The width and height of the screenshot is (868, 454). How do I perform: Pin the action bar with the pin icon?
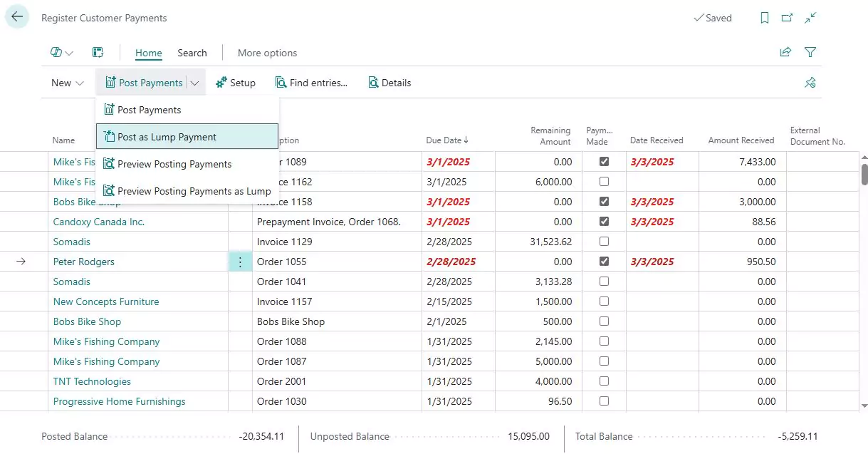point(810,83)
